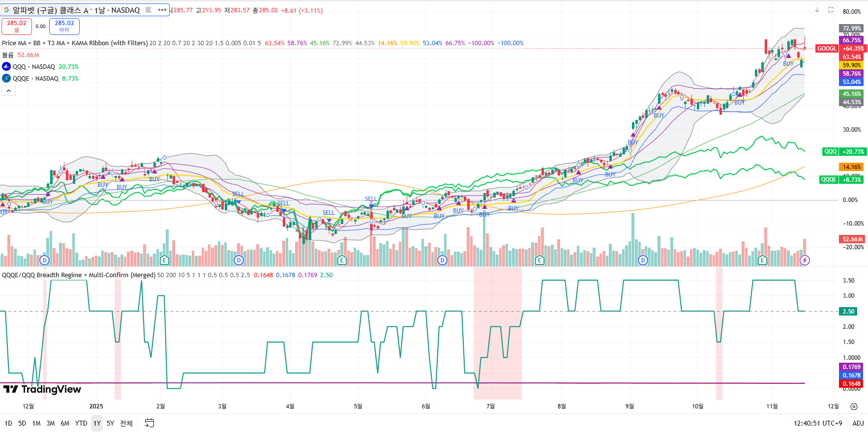The height and width of the screenshot is (432, 868).
Task: Click the QQQ label on the price axis
Action: (x=831, y=152)
